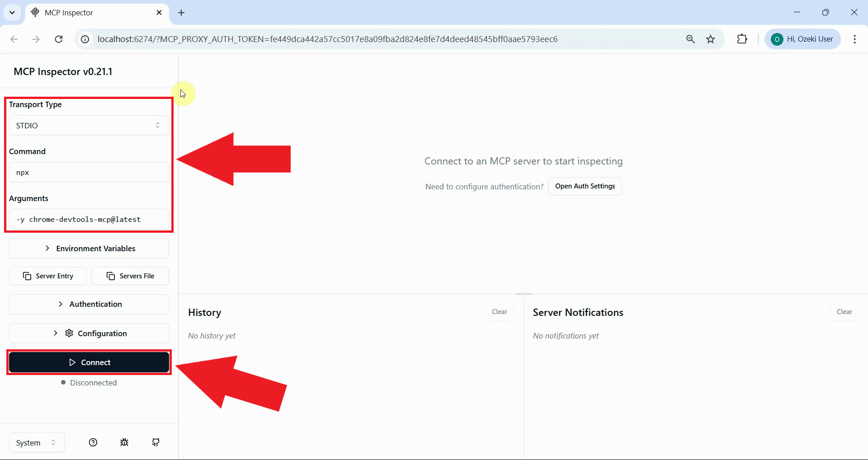Click the browser search lens icon

[x=690, y=39]
